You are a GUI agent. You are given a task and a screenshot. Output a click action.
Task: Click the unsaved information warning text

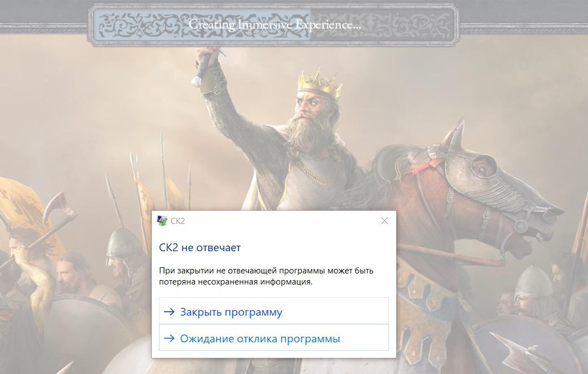click(266, 276)
